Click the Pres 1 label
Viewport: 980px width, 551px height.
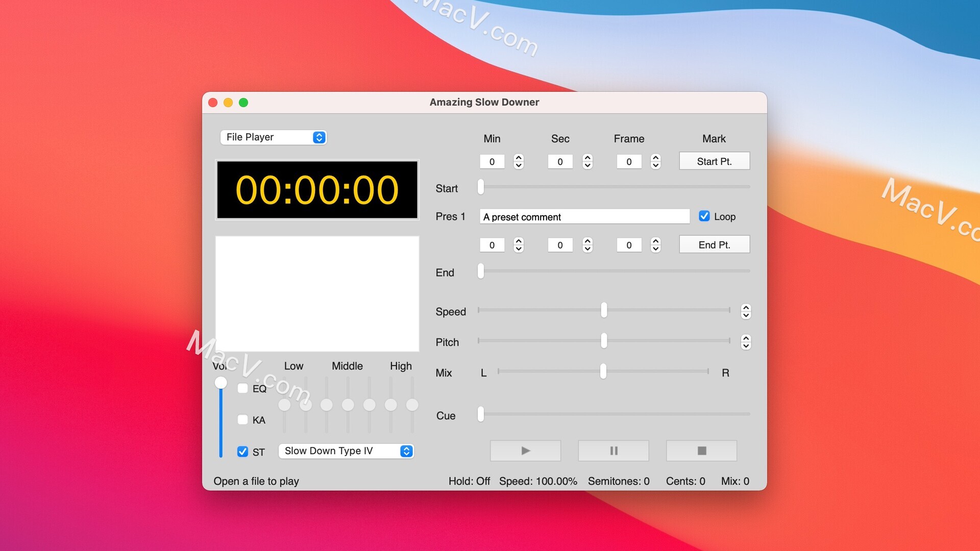(x=450, y=216)
